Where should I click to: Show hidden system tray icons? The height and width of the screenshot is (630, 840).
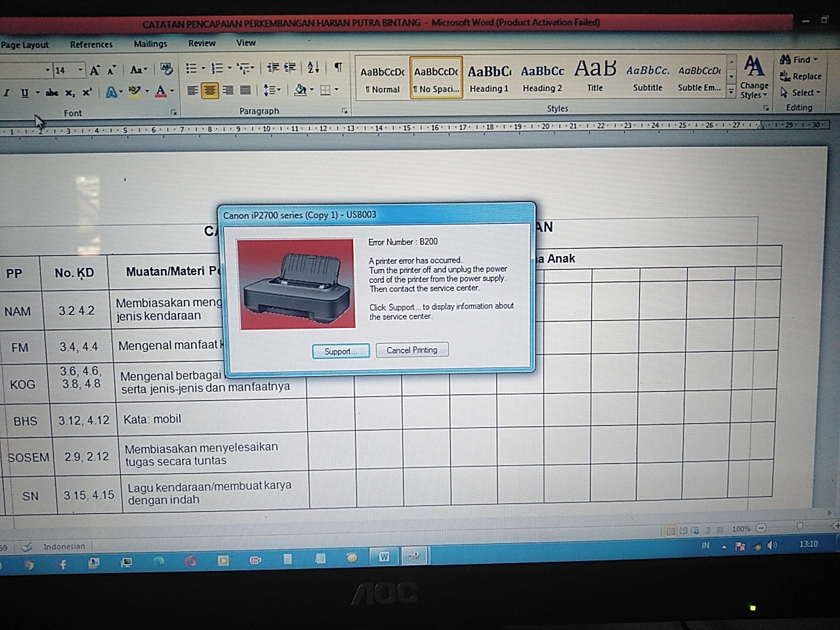pos(724,546)
